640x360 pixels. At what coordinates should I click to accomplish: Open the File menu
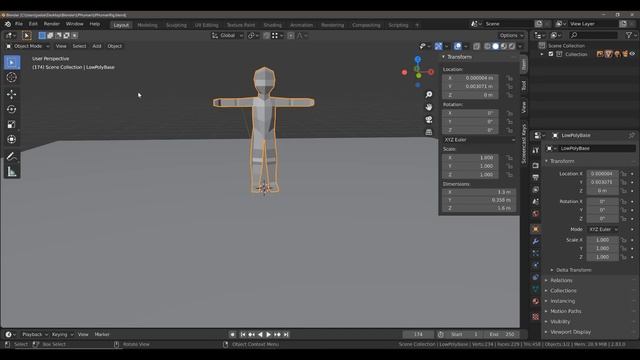[x=19, y=24]
